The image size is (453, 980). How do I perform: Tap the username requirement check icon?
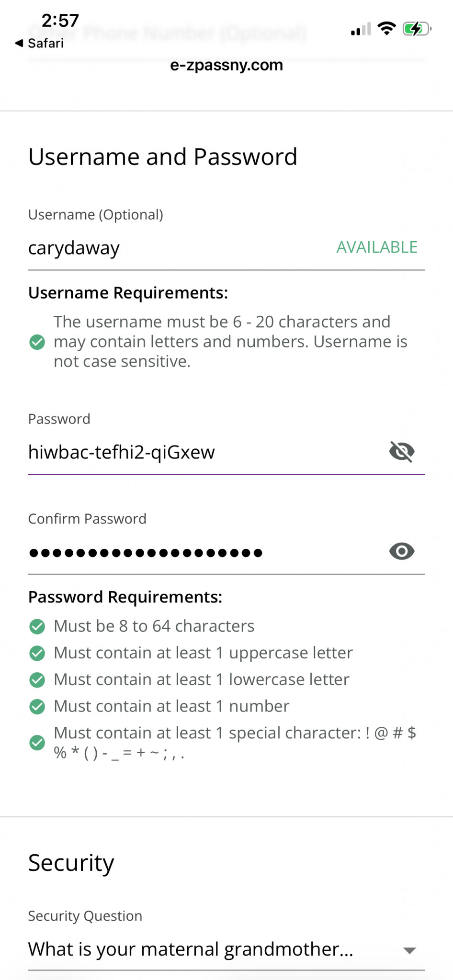(37, 342)
